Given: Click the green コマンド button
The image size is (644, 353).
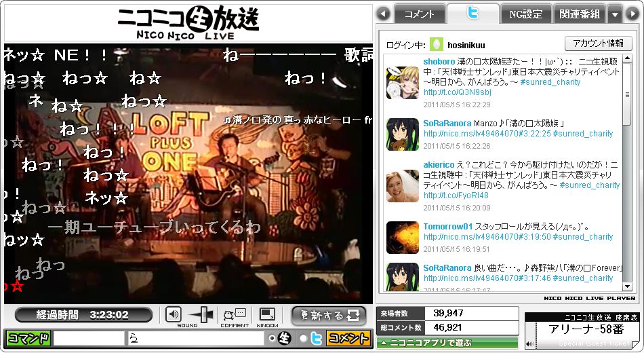Looking at the screenshot, I should pyautogui.click(x=28, y=339).
